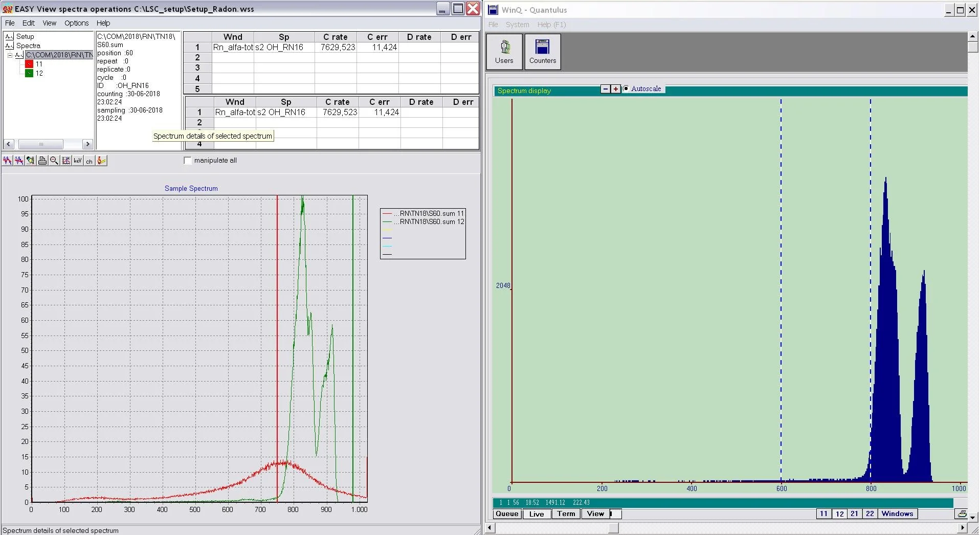The width and height of the screenshot is (980, 535).
Task: Open Help (F1) menu in WinQ
Action: coord(552,25)
